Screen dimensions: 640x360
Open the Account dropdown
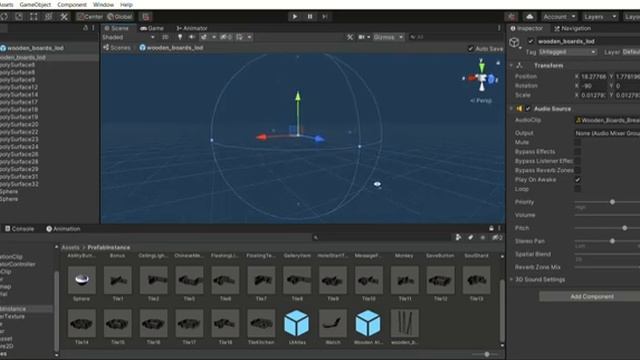559,17
